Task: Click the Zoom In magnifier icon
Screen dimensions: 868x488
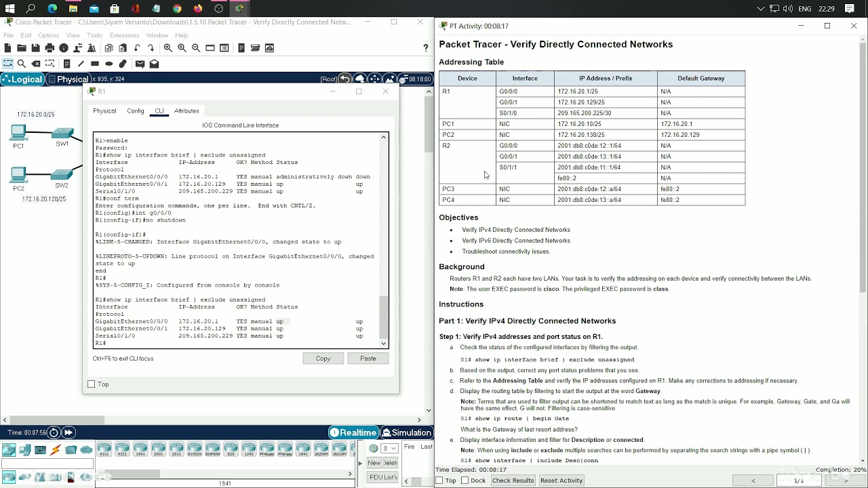Action: (167, 48)
